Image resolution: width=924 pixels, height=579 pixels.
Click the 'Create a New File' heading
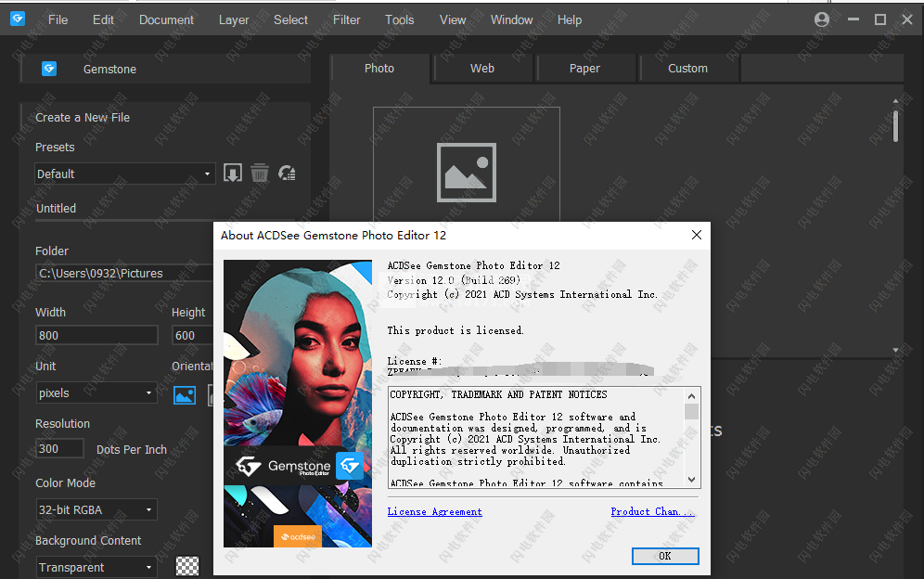83,117
